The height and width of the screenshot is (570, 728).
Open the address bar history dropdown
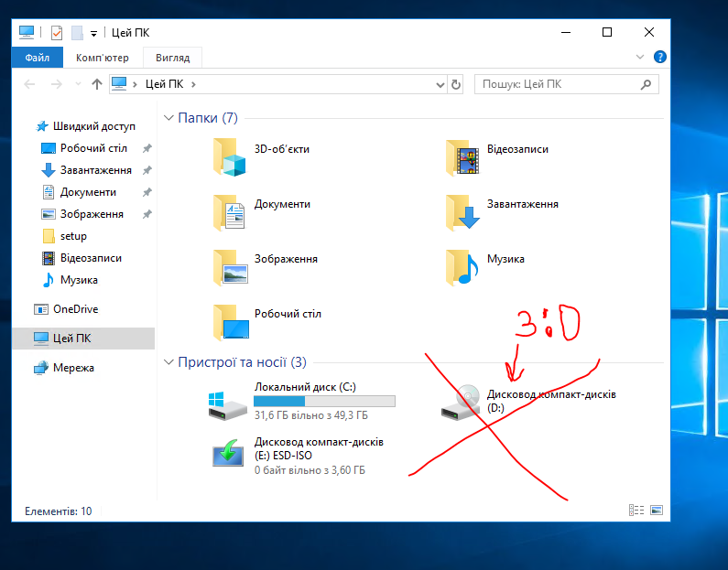(x=440, y=84)
